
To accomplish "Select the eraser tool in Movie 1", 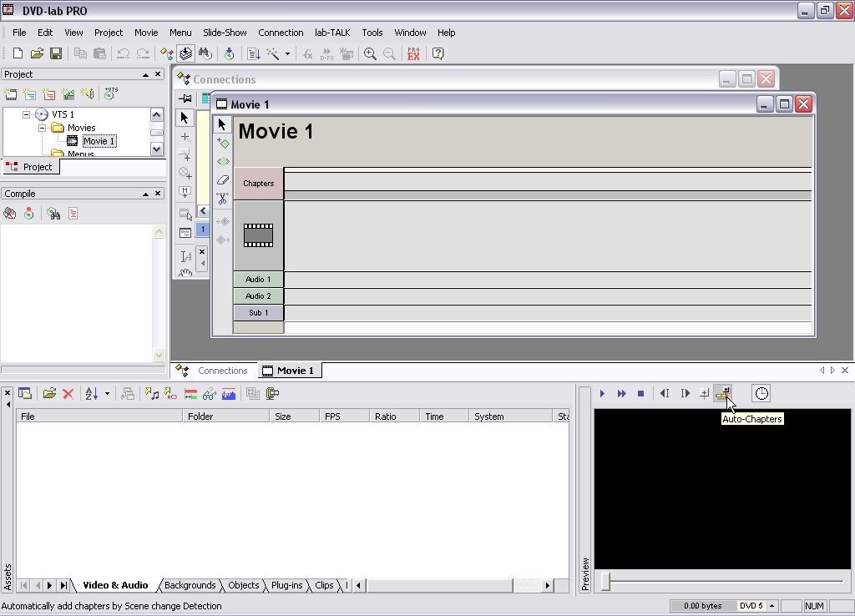I will (222, 180).
